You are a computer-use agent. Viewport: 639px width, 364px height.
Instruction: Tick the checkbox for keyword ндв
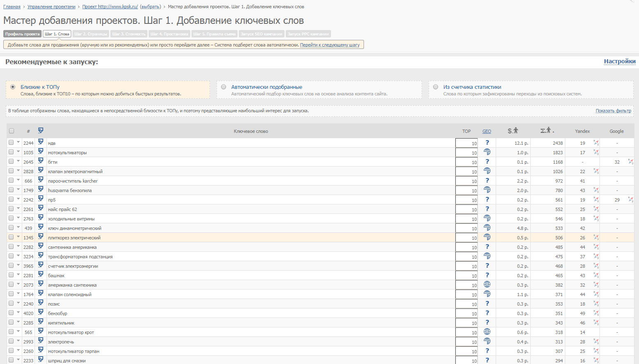11,142
